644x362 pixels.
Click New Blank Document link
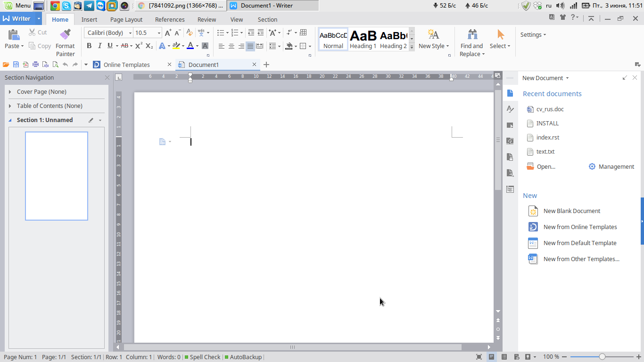[572, 211]
